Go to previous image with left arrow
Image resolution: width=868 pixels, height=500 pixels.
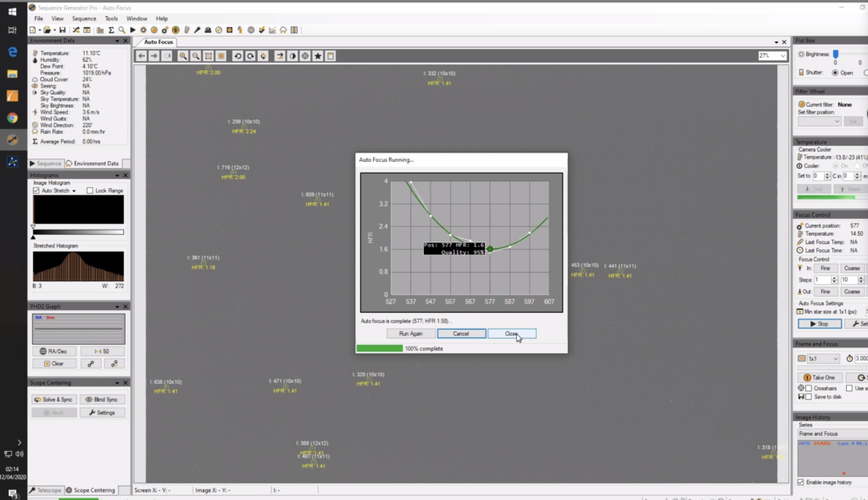[142, 56]
